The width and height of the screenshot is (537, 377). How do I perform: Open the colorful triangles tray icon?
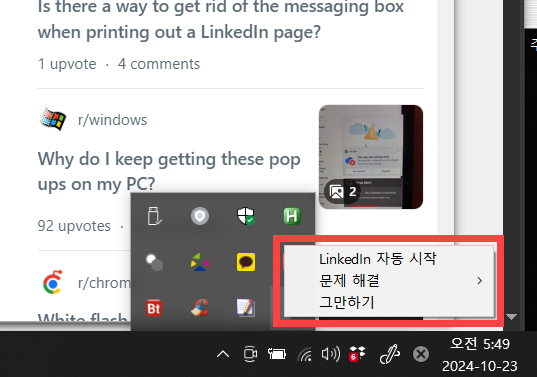pos(200,262)
